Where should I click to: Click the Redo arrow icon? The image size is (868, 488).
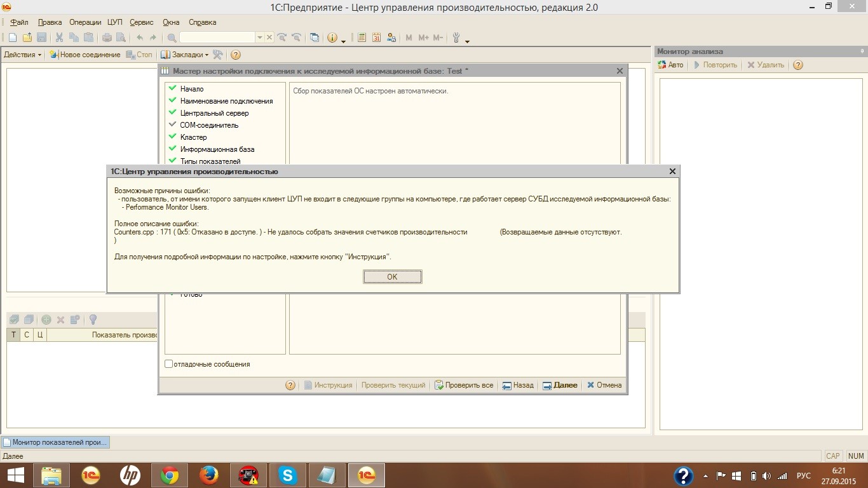click(153, 37)
